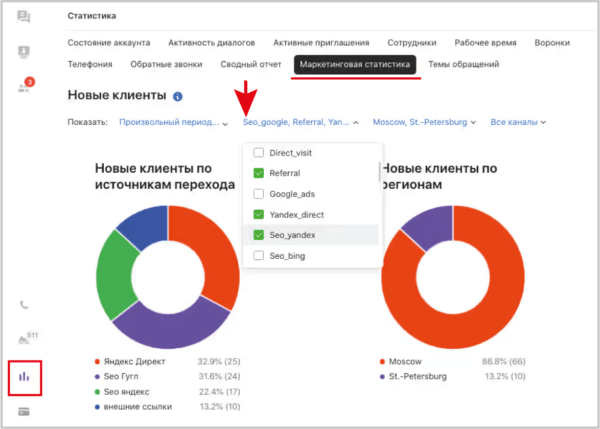600x429 pixels.
Task: Open the chats icon in the sidebar
Action: (x=24, y=16)
